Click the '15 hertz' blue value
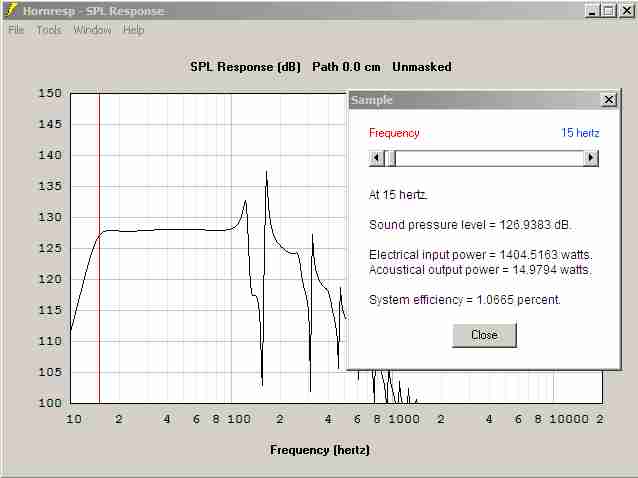 point(580,133)
